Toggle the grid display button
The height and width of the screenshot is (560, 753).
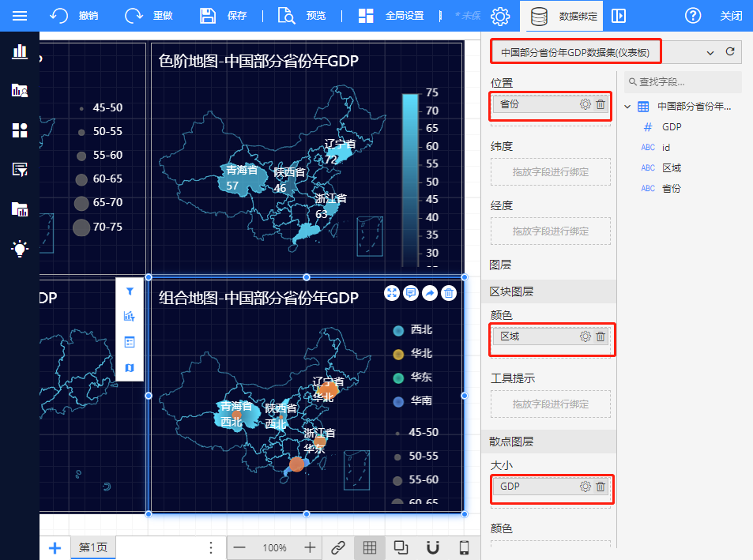pyautogui.click(x=369, y=547)
